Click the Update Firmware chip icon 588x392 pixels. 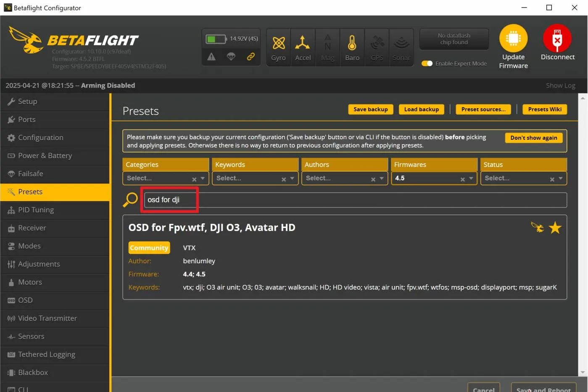point(513,38)
